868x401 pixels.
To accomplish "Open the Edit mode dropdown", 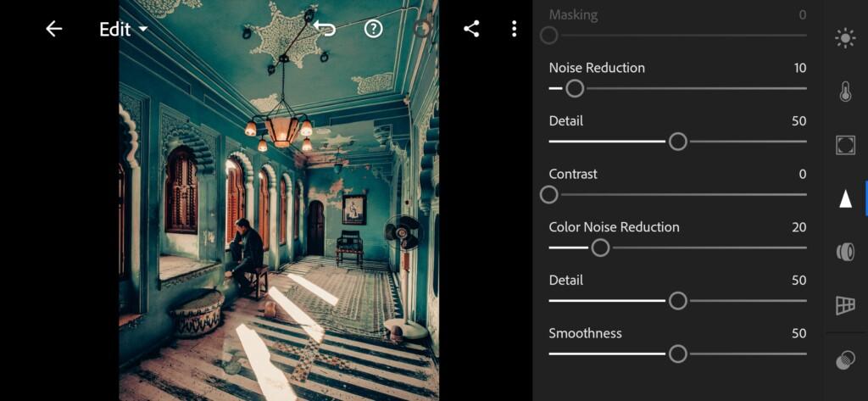I will coord(123,30).
